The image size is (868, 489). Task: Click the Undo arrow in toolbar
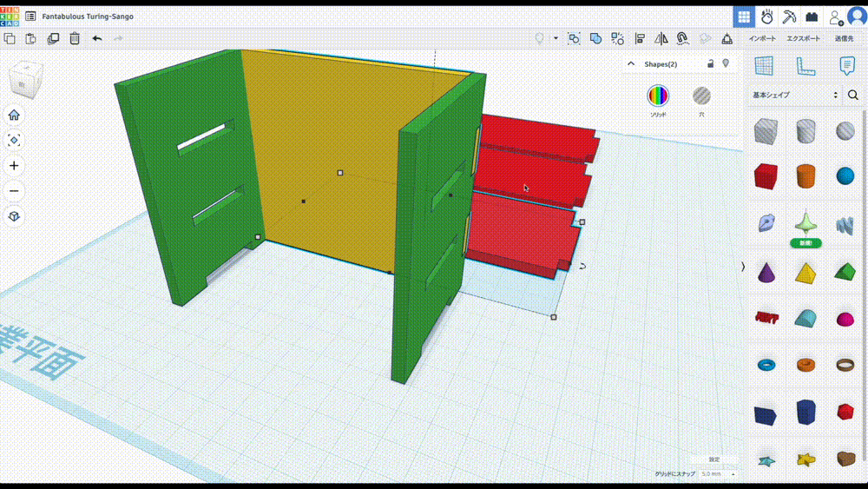[x=97, y=38]
